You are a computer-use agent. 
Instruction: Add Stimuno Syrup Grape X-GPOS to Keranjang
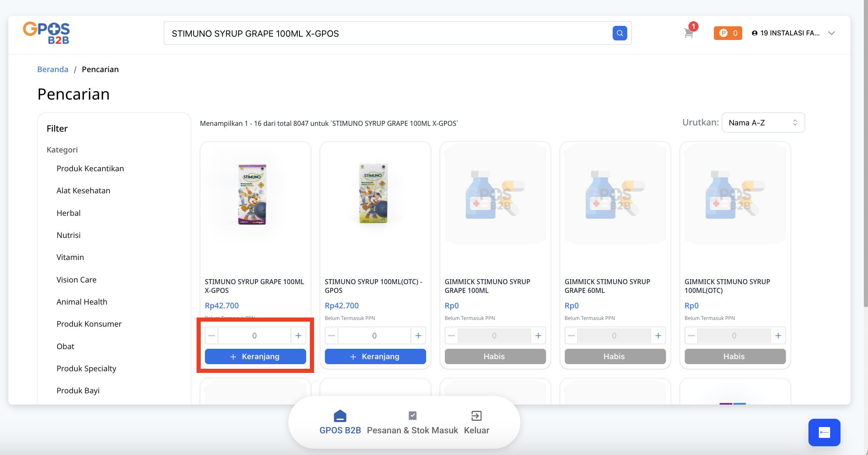point(255,356)
